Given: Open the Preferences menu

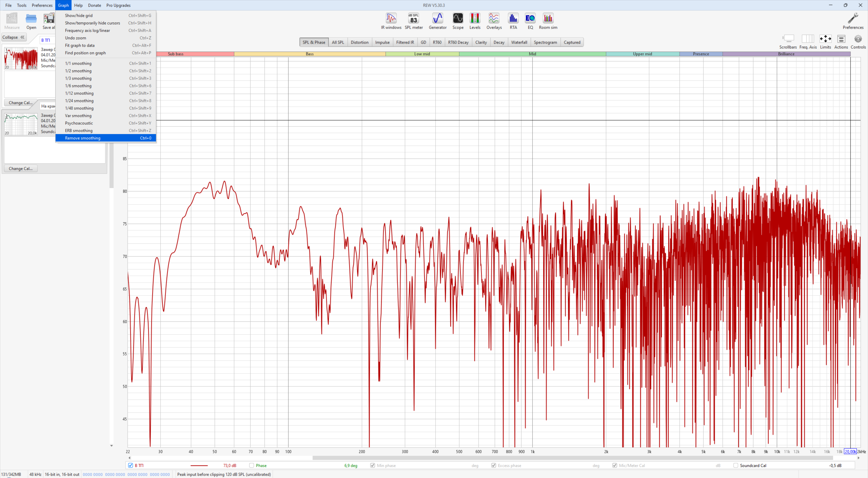Looking at the screenshot, I should [x=42, y=5].
